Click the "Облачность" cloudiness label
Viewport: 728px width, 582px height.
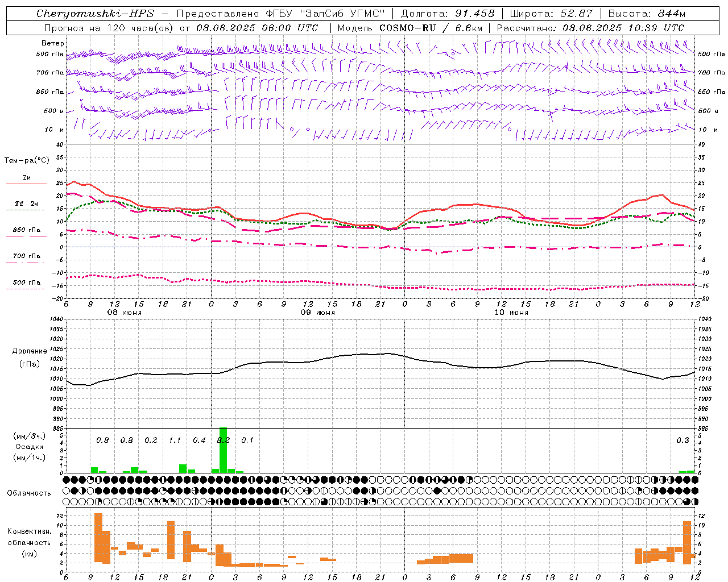click(x=29, y=493)
